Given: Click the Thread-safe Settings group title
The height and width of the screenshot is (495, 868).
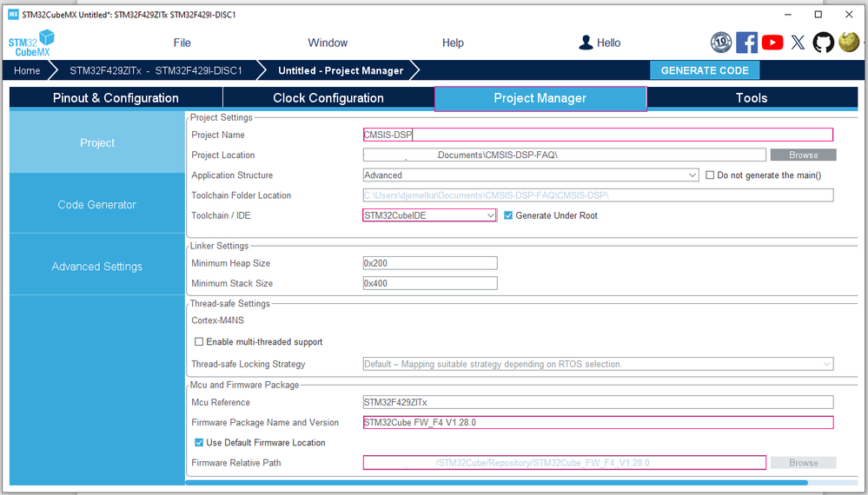Looking at the screenshot, I should [x=229, y=304].
